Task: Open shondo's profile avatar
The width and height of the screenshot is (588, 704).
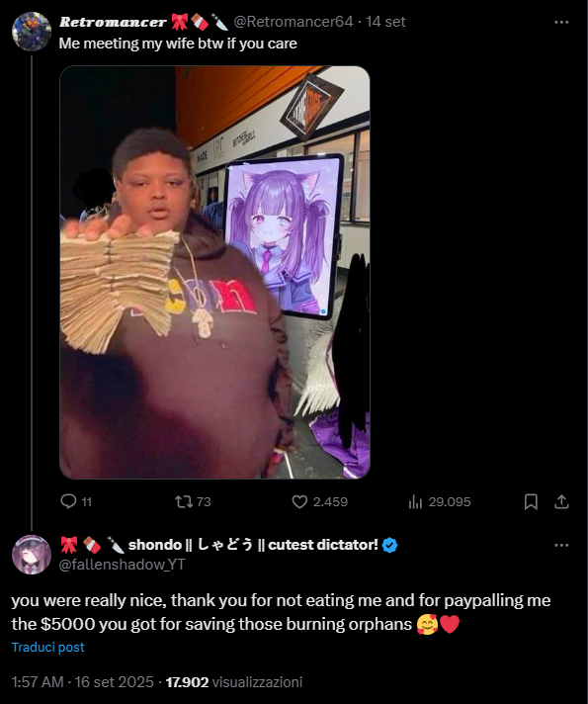Action: point(32,555)
